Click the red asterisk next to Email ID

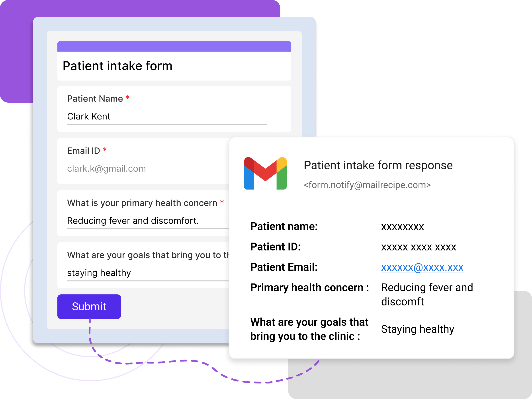tap(105, 150)
